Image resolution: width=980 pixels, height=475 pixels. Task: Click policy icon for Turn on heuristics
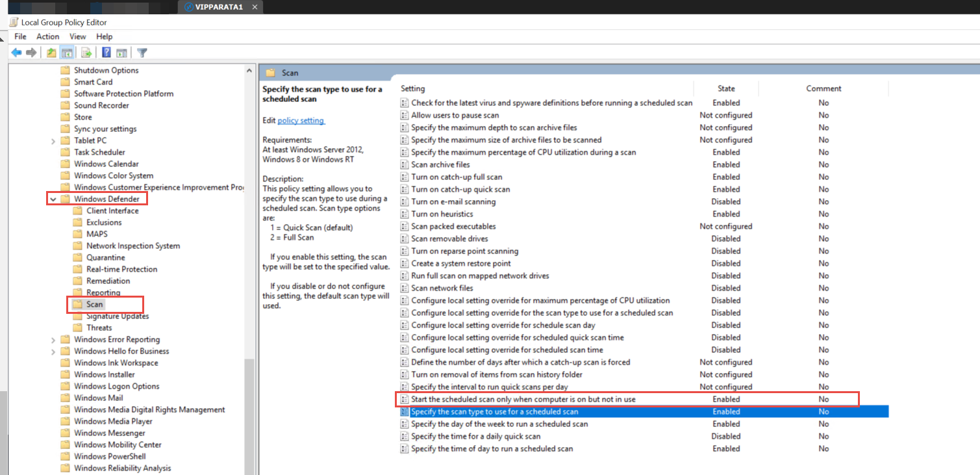[405, 214]
